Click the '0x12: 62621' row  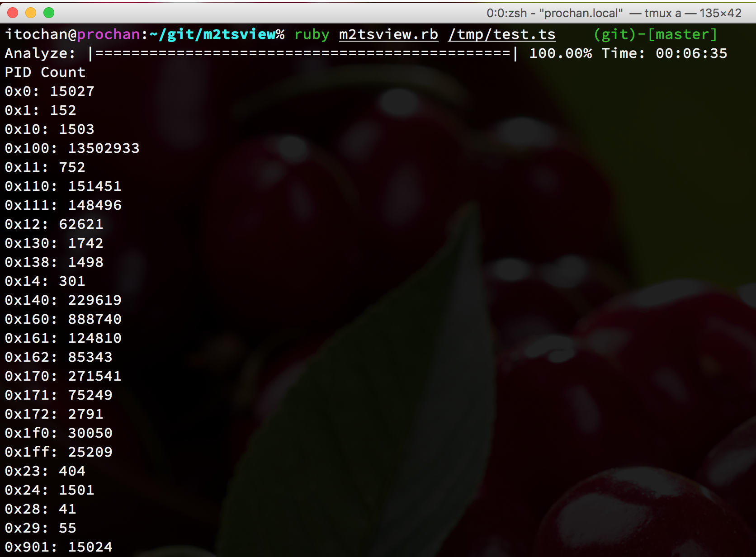pos(54,224)
